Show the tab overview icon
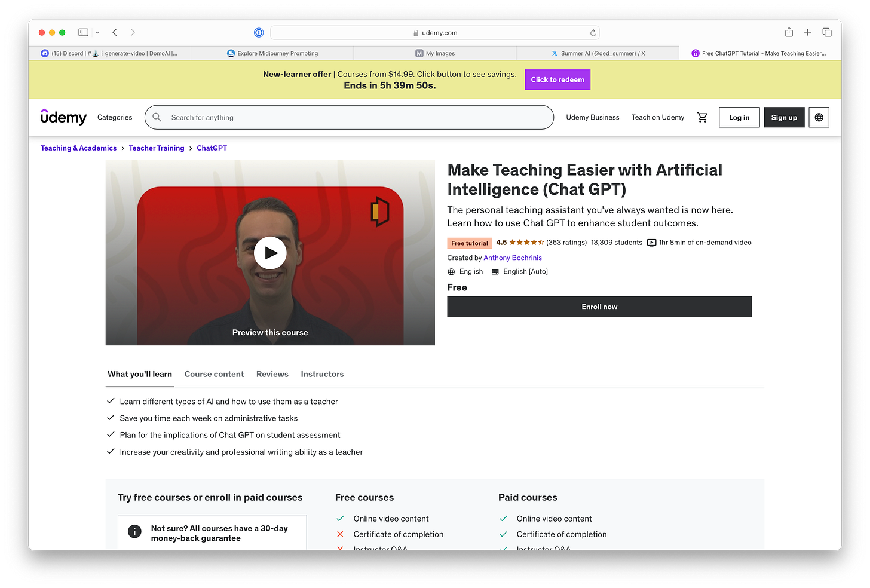 click(827, 32)
